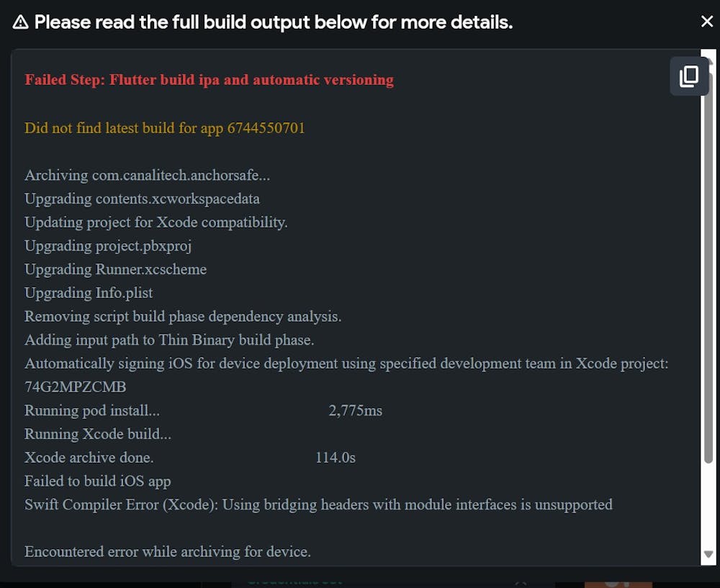Click the scrollbar down arrow
This screenshot has width=720, height=588.
coord(708,553)
